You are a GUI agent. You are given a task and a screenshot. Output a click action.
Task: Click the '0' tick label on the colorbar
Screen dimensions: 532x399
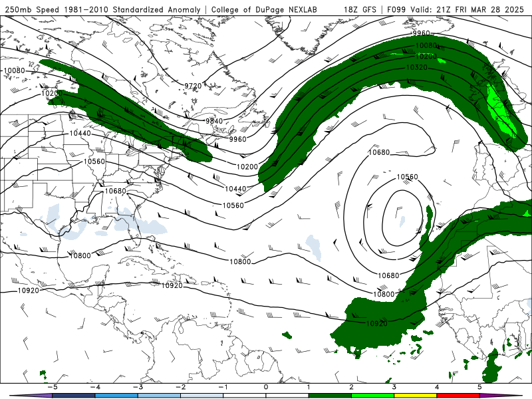[x=265, y=387]
